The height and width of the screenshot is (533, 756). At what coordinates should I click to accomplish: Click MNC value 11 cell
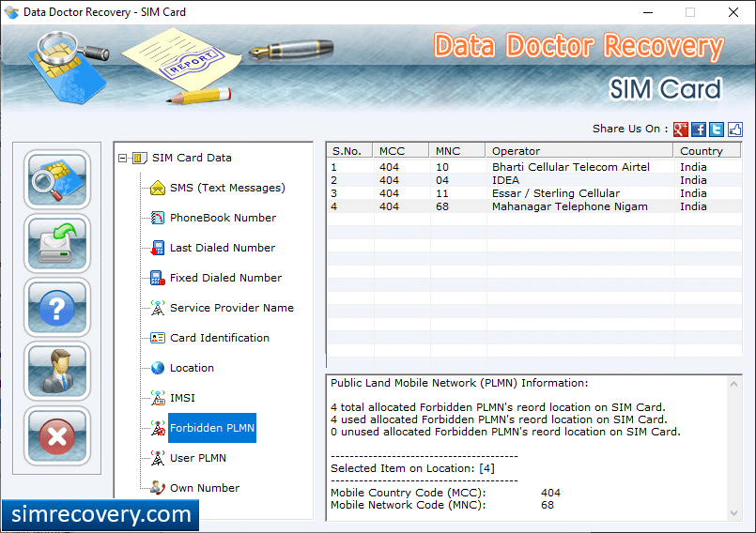tap(442, 193)
